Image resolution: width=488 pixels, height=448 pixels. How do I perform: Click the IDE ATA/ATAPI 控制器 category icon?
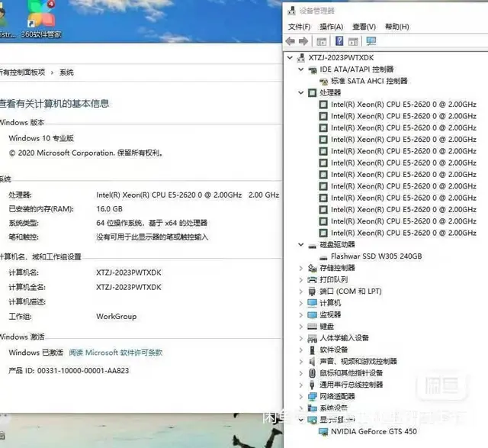(313, 69)
